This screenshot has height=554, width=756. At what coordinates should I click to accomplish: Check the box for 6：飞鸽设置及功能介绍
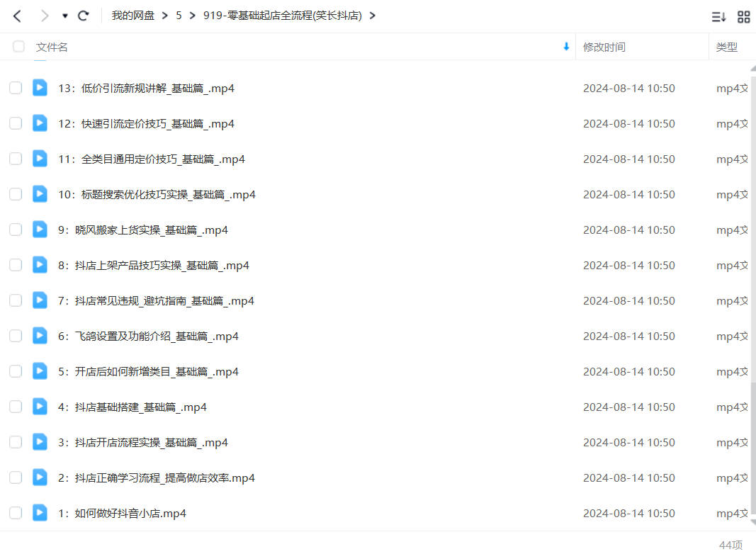(x=16, y=336)
